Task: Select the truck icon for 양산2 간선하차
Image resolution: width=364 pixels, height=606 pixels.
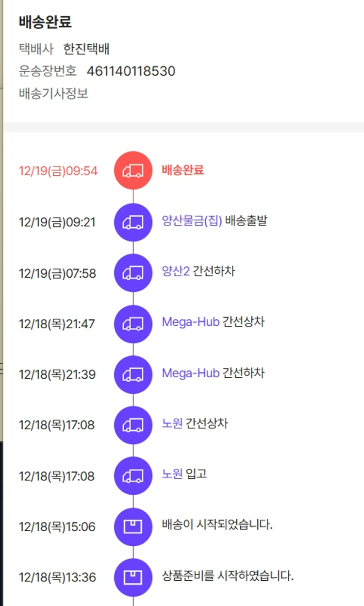Action: (133, 273)
